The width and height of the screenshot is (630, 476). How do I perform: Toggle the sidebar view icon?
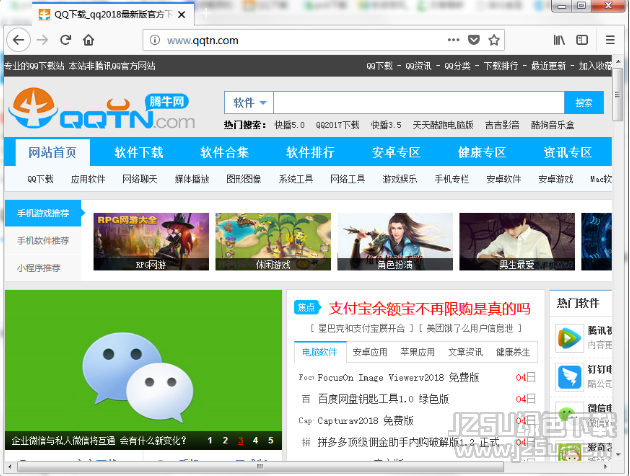[x=582, y=40]
